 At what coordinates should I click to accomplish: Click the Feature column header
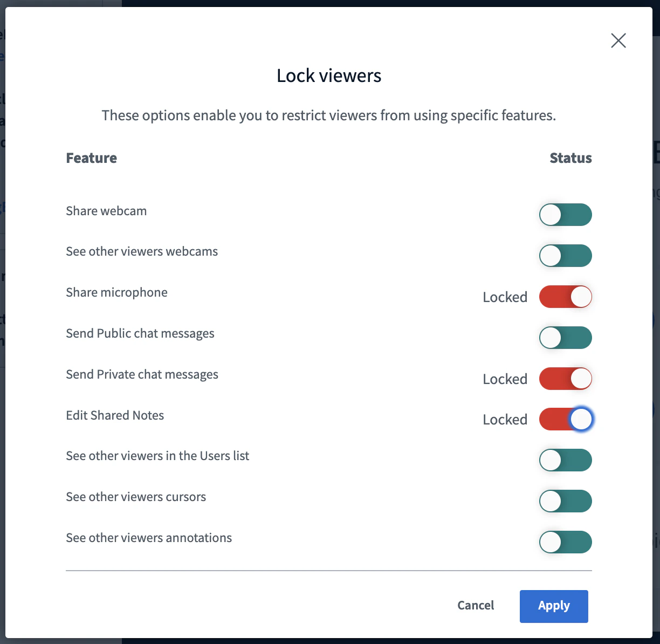pyautogui.click(x=91, y=157)
